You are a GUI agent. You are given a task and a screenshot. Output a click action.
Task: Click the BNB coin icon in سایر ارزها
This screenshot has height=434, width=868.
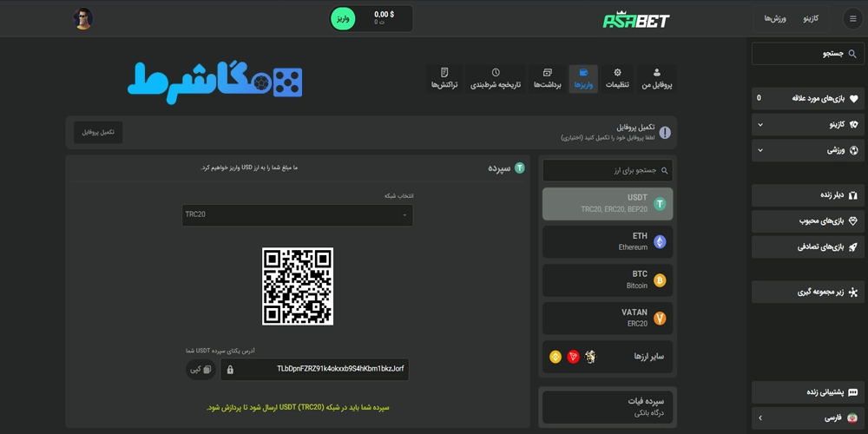pyautogui.click(x=556, y=357)
